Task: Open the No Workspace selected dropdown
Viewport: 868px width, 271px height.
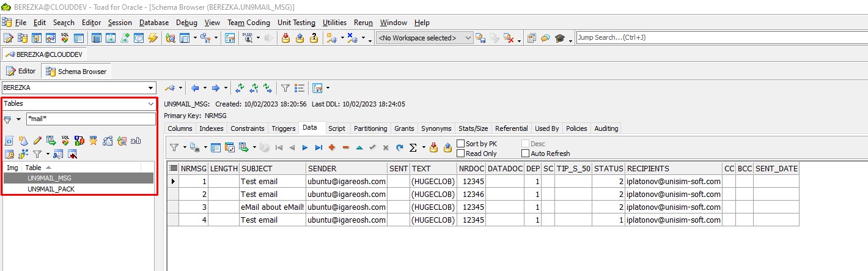Action: click(x=425, y=38)
